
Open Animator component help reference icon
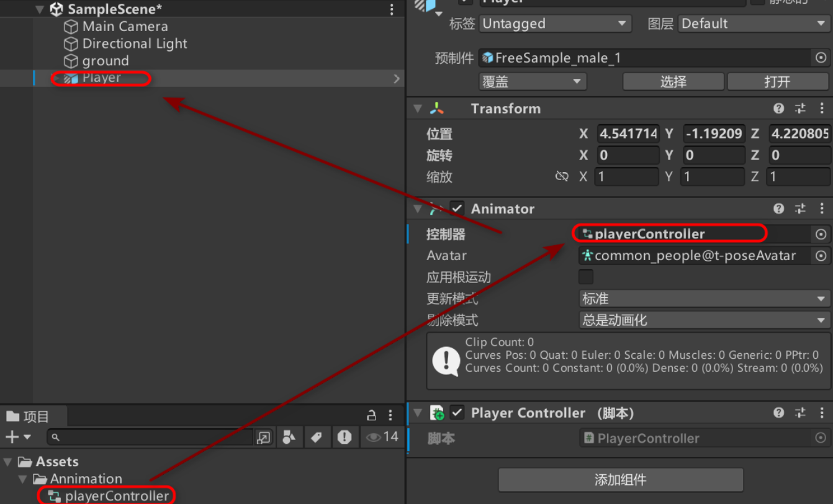coord(779,209)
